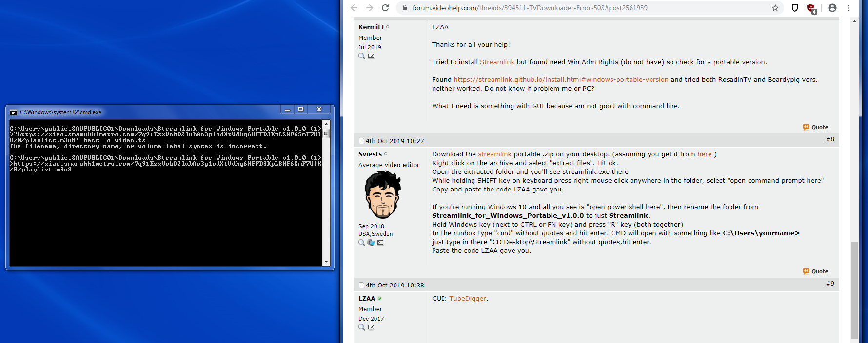
Task: Search posts by KermitJ magnifier icon
Action: [x=362, y=56]
